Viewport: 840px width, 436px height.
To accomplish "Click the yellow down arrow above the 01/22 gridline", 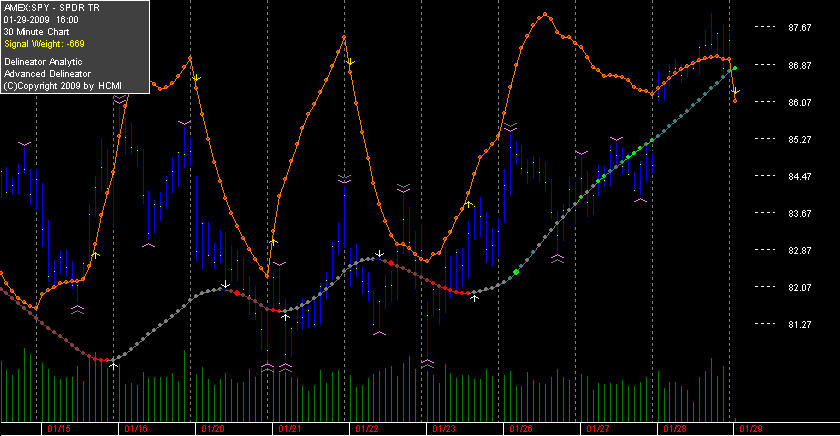I will tap(350, 62).
